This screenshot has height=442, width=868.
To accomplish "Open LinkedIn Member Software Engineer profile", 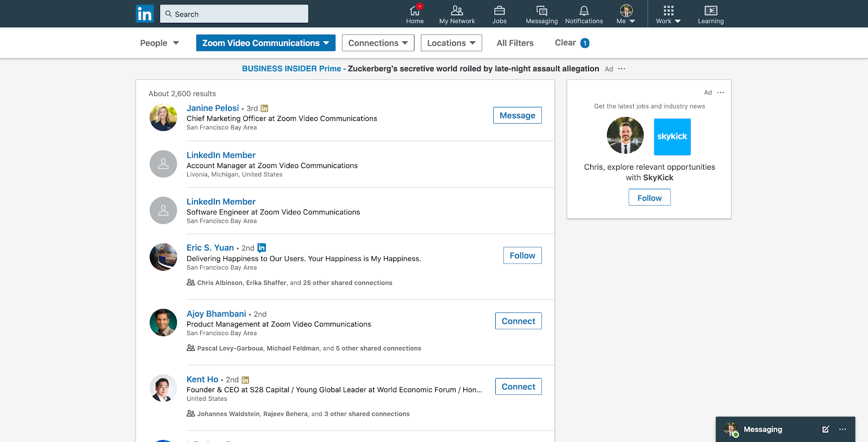I will (221, 202).
